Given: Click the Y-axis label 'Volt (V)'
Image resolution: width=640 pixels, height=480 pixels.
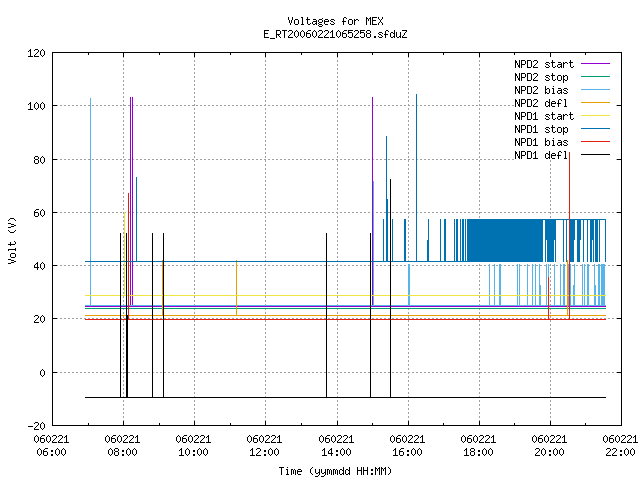Looking at the screenshot, I should point(12,240).
